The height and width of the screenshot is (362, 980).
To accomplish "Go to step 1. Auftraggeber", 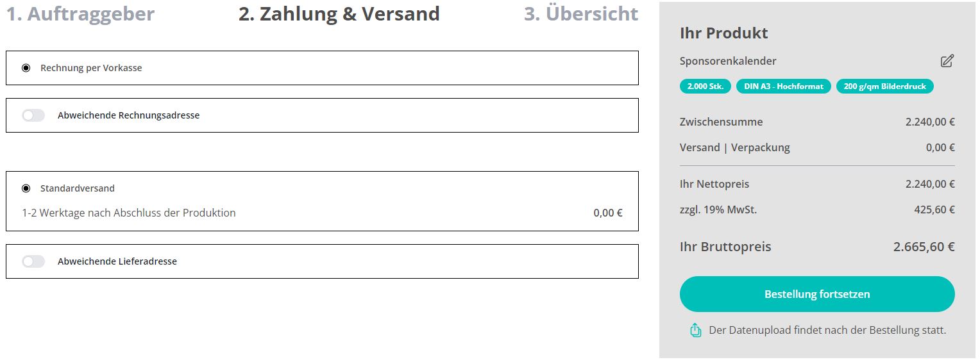I will 80,14.
